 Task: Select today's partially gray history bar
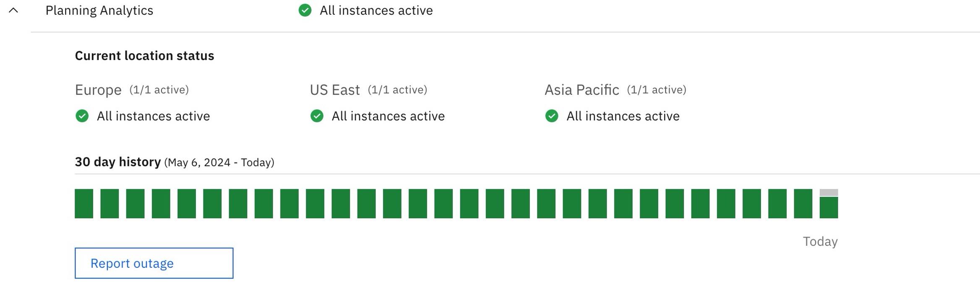point(829,204)
